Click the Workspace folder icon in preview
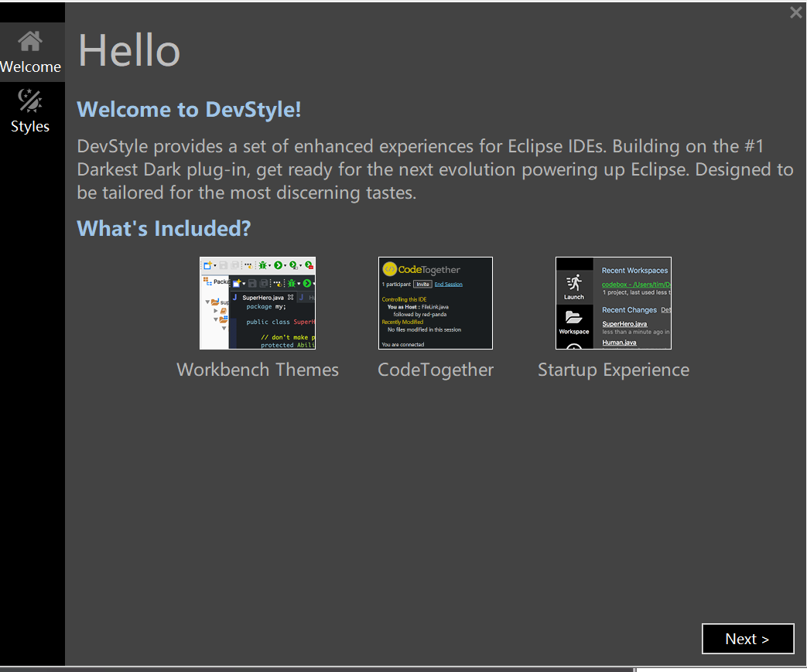The height and width of the screenshot is (672, 807). [574, 317]
